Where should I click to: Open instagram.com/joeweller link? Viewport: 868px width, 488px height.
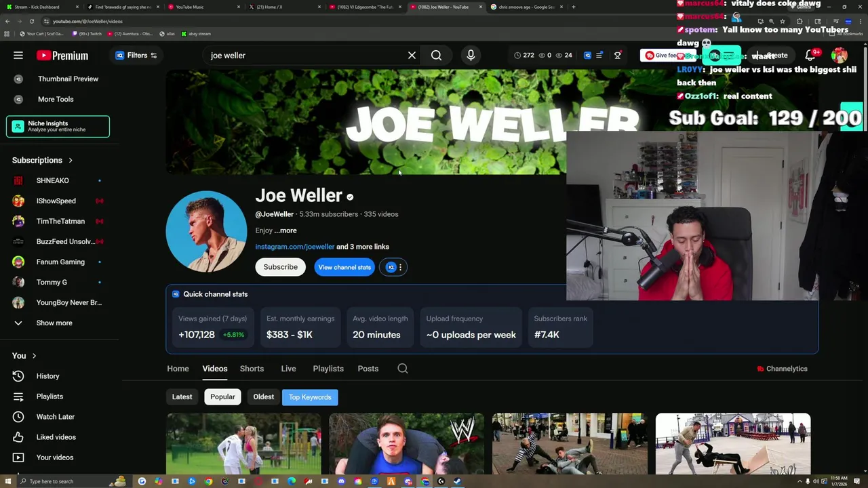[x=295, y=247]
